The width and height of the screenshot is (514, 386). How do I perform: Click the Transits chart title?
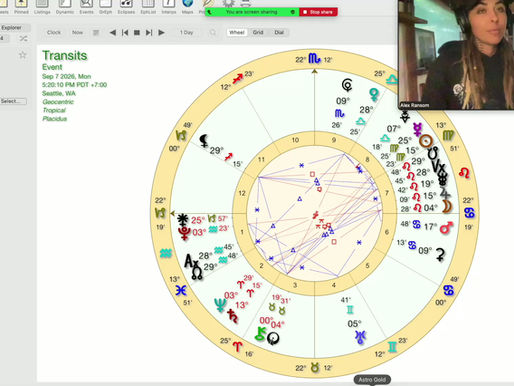pyautogui.click(x=65, y=55)
